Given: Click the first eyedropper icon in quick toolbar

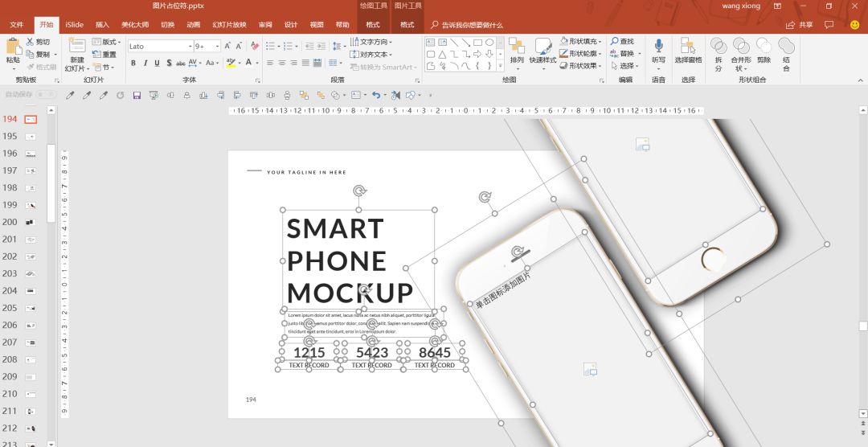Looking at the screenshot, I should pyautogui.click(x=70, y=96).
